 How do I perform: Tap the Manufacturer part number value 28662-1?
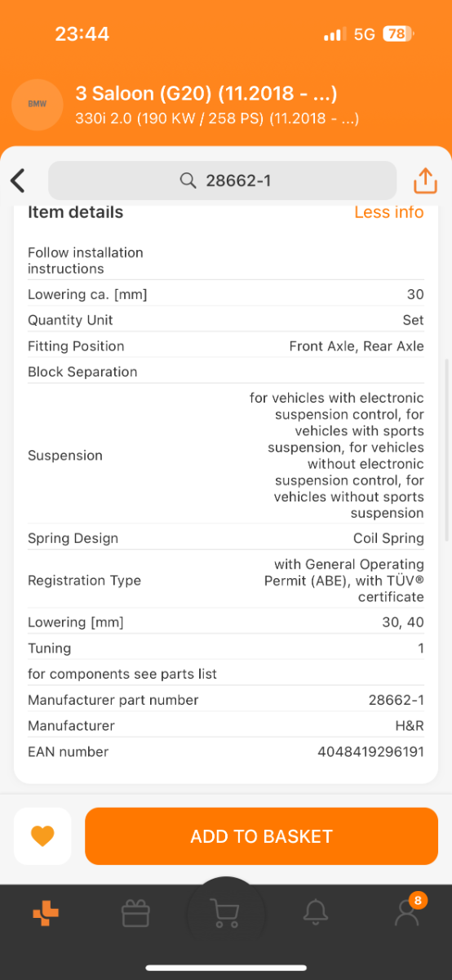tap(396, 700)
